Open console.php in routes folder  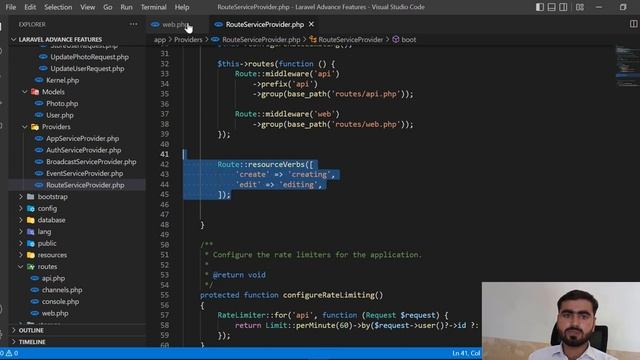point(60,302)
